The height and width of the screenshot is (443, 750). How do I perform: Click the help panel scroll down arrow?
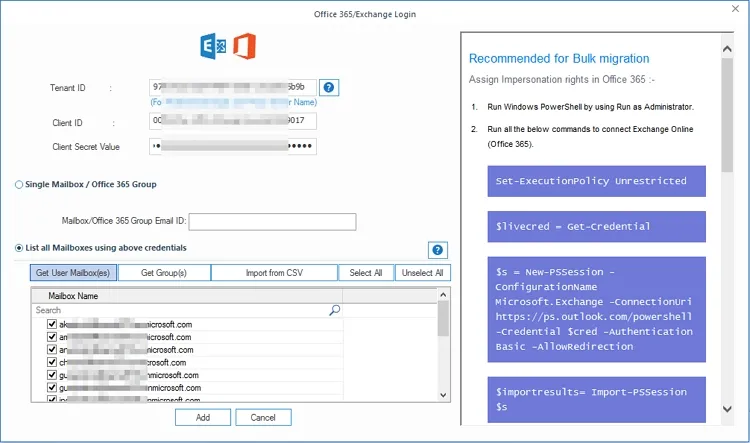[727, 409]
